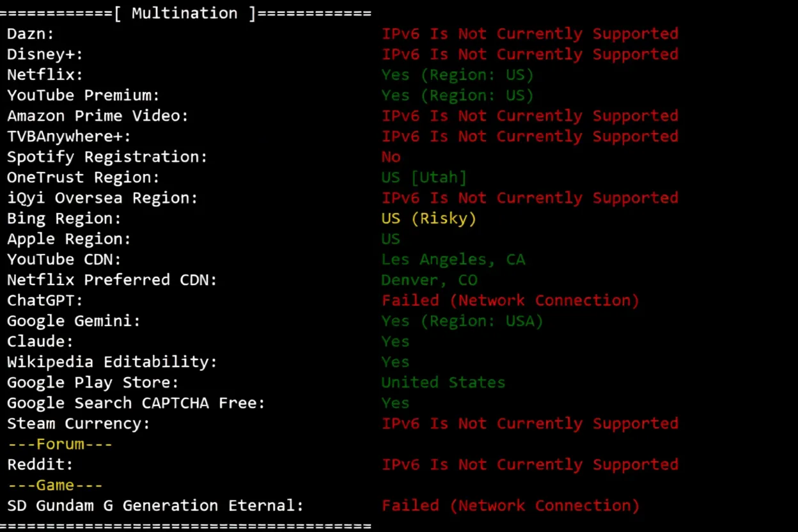Screen dimensions: 798x532
Task: Click the Google Gemini label
Action: (x=74, y=320)
